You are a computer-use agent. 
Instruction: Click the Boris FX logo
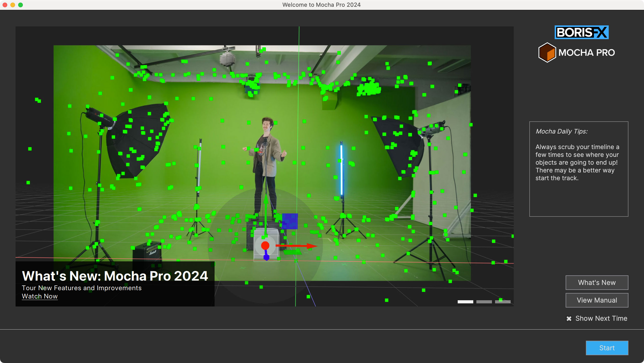[x=581, y=32]
